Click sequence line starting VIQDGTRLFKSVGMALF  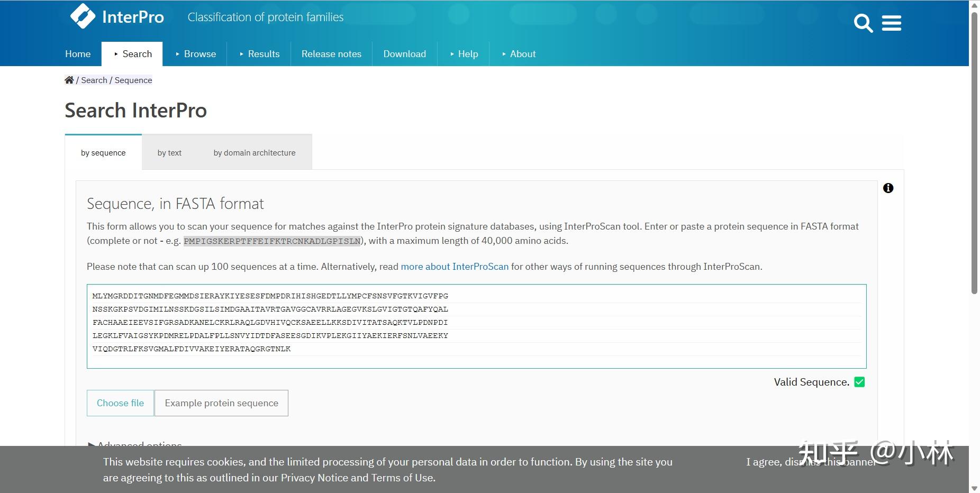192,349
